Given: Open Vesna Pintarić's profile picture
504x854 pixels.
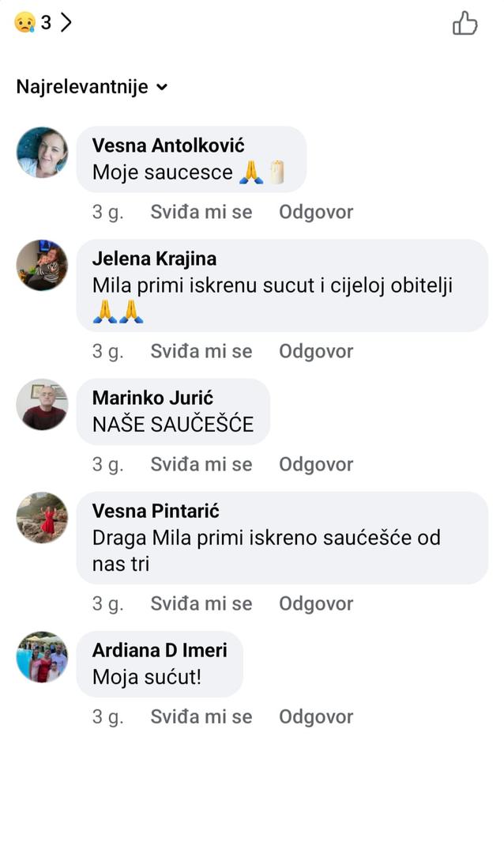Looking at the screenshot, I should [x=42, y=517].
